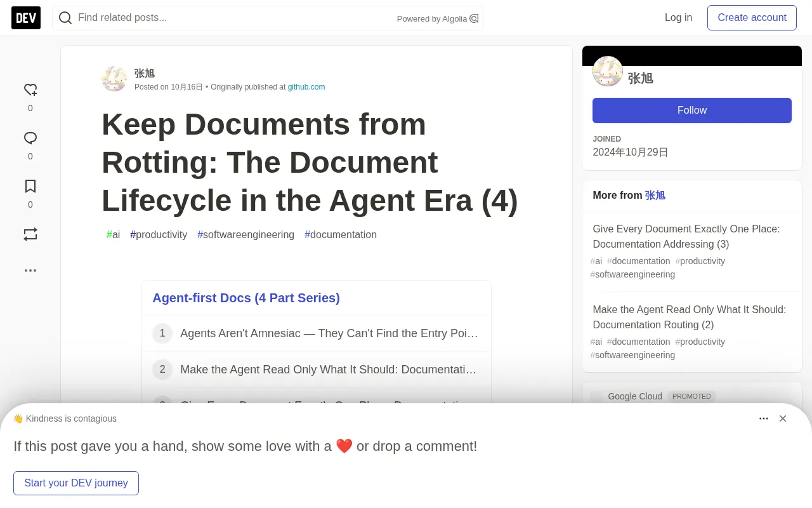Viewport: 812px width, 508px height.
Task: Close the Kindness is contagious banner
Action: point(783,418)
